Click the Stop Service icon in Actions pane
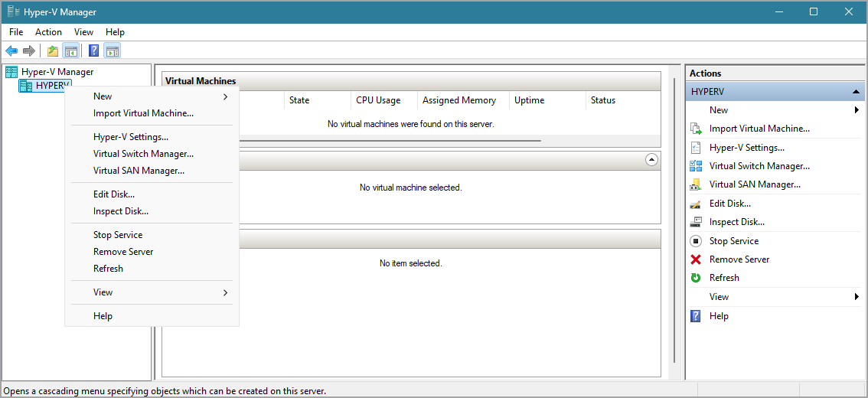 tap(696, 241)
